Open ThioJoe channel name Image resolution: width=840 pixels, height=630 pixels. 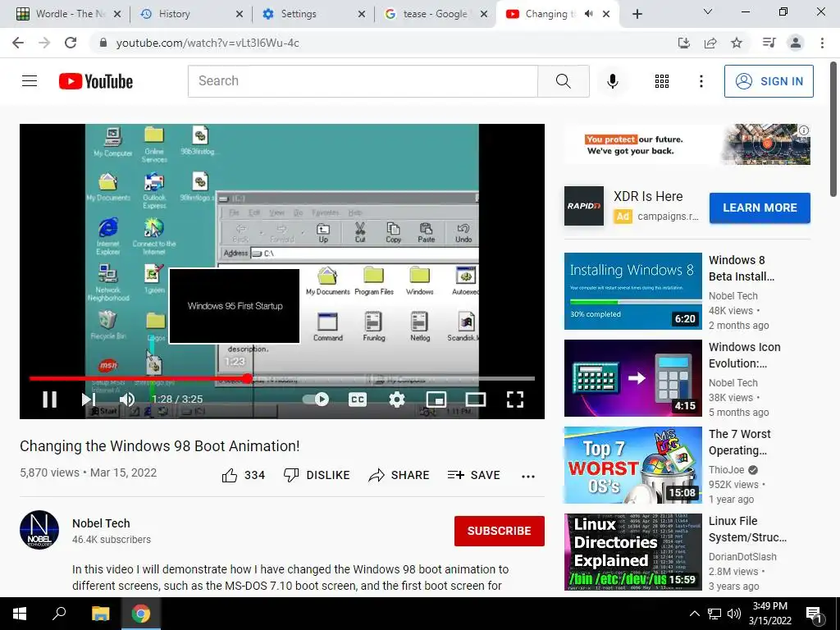tap(727, 470)
